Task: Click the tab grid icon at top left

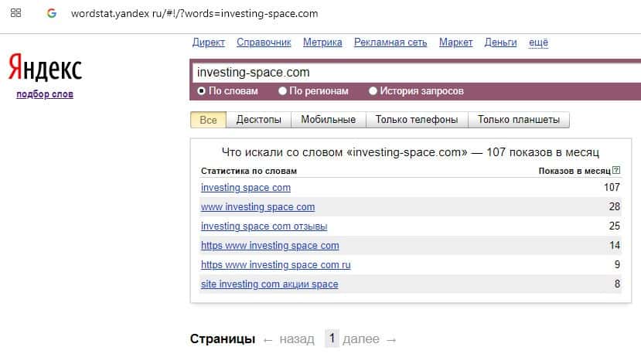Action: [15, 14]
